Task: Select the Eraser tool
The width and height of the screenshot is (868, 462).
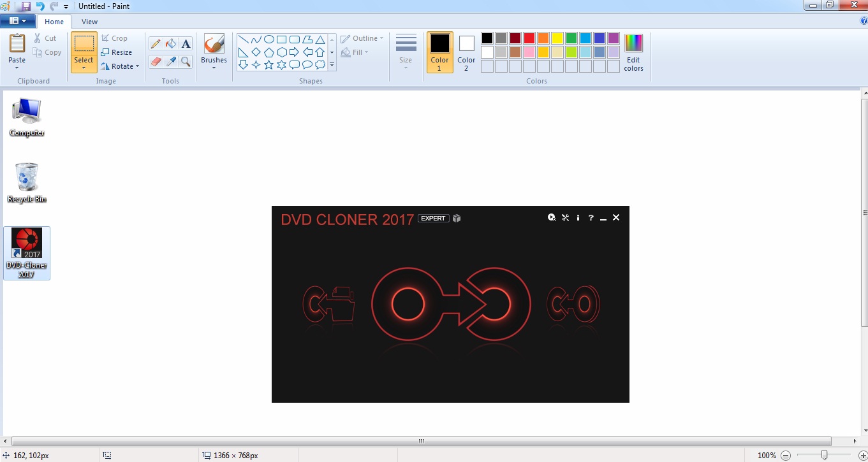Action: tap(155, 61)
